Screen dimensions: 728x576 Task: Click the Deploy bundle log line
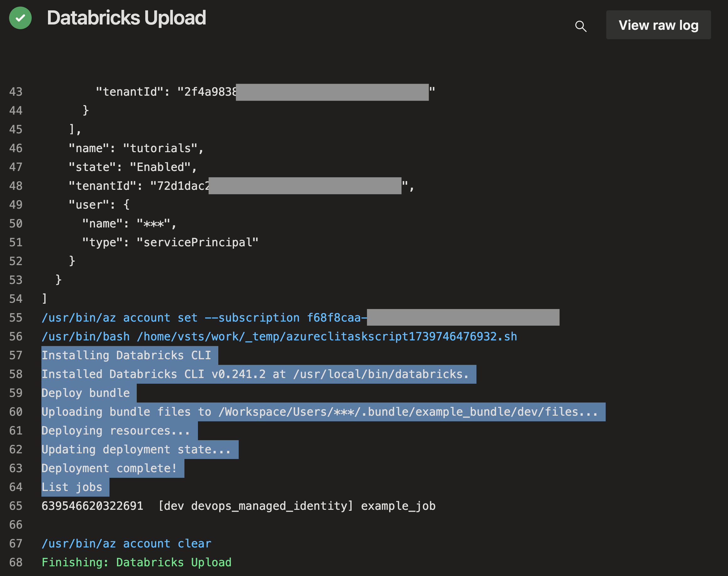tap(86, 393)
